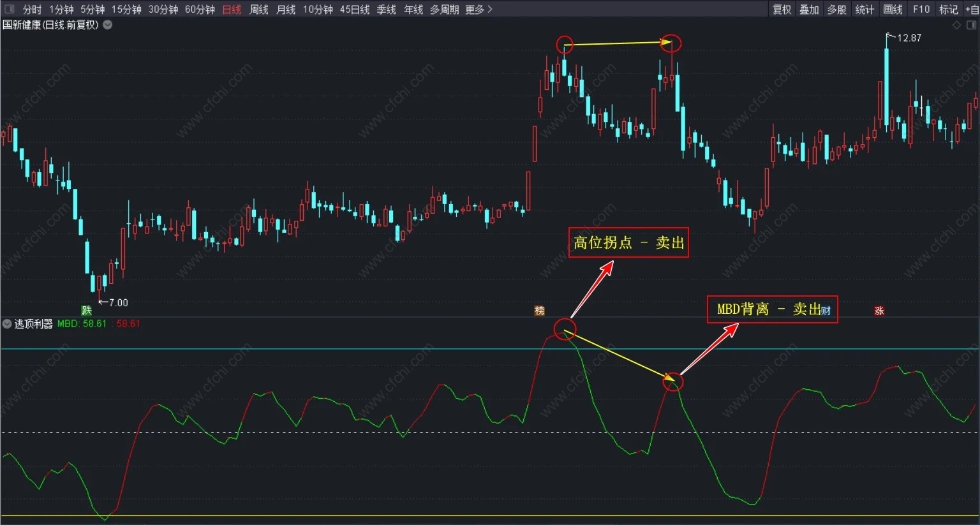Screen dimensions: 980x525
Task: Click the 统计 statistics button
Action: coord(865,10)
